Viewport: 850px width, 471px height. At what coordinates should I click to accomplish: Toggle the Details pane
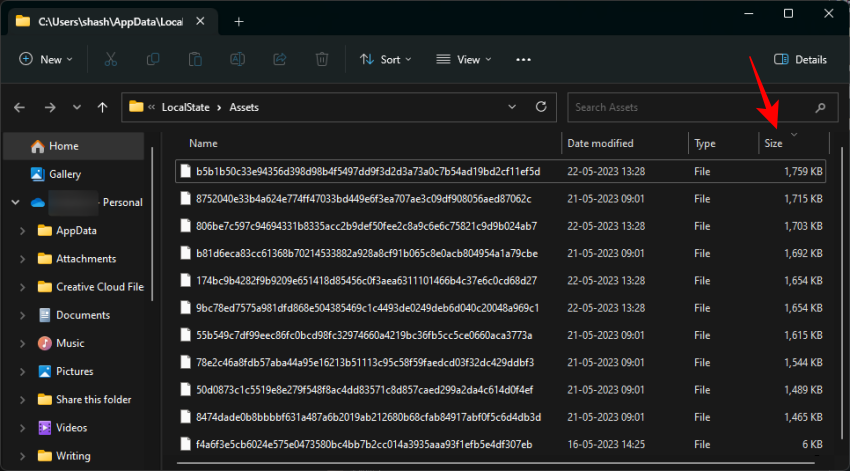coord(800,60)
